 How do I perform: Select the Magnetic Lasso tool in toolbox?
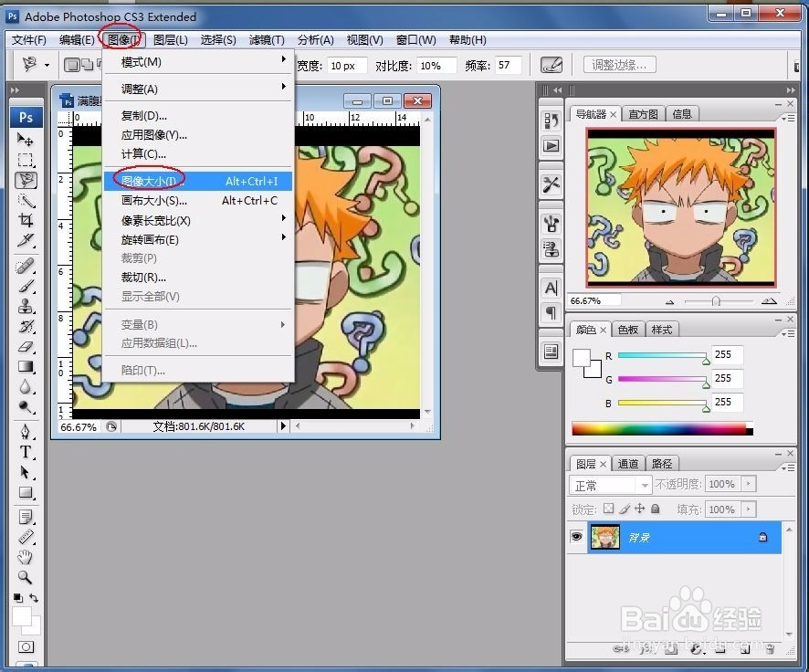[x=26, y=180]
